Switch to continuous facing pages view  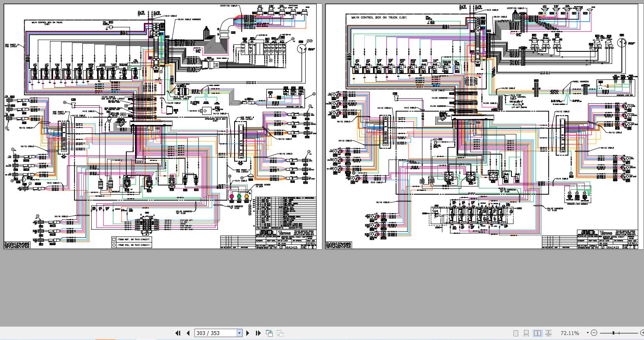coord(548,333)
